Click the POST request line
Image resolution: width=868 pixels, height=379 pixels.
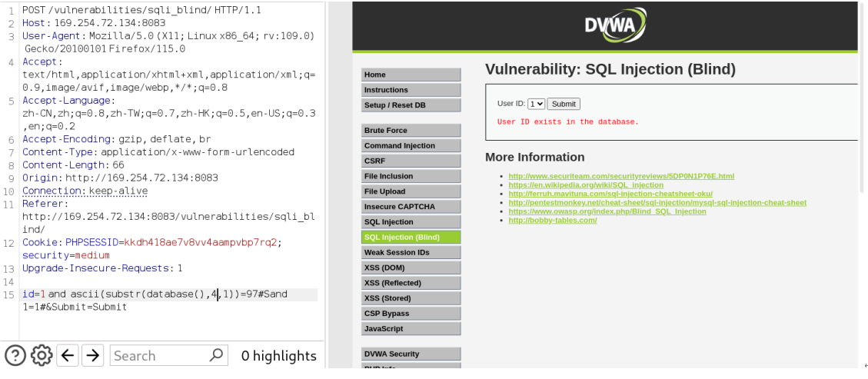pyautogui.click(x=141, y=10)
